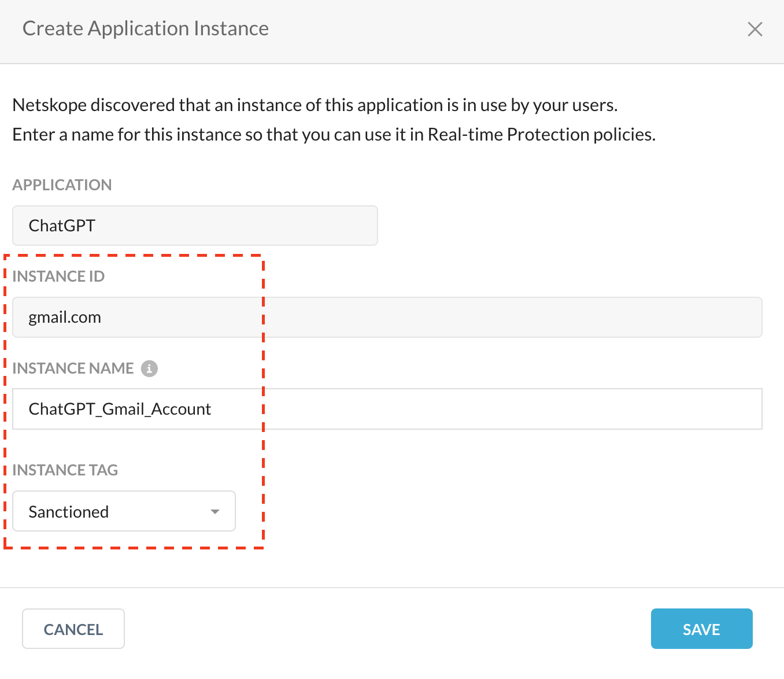The image size is (784, 679).
Task: Click the dialog title Create Application Instance
Action: point(146,28)
